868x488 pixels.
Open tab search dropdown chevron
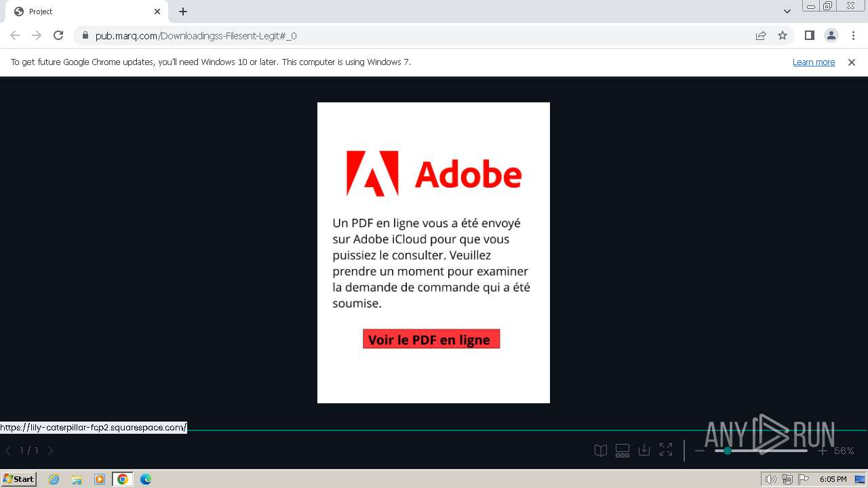(787, 12)
